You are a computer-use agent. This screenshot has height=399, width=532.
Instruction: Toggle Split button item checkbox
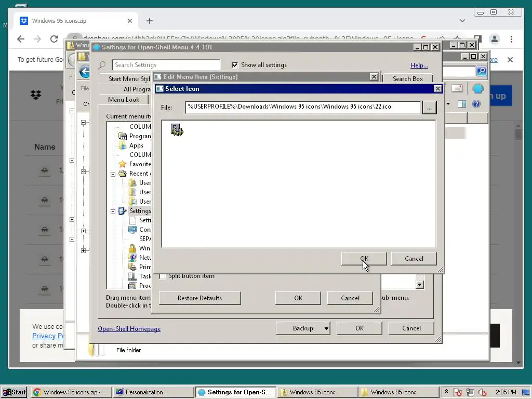click(x=163, y=276)
